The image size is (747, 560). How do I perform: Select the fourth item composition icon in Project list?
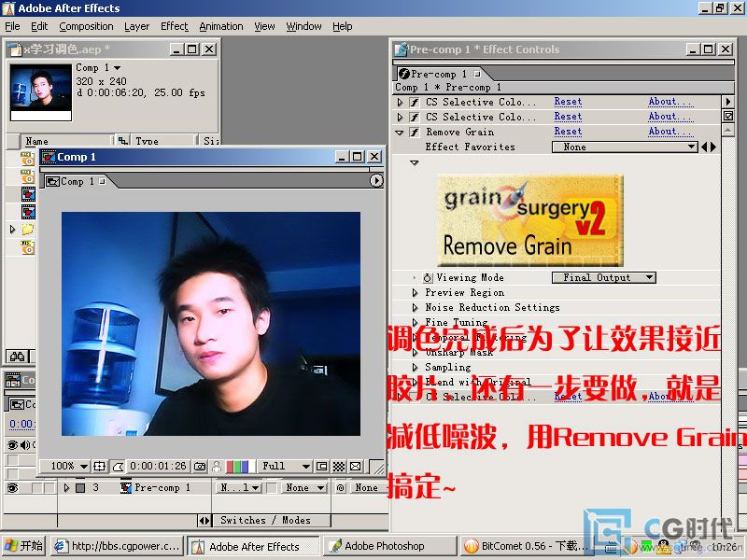(x=28, y=212)
